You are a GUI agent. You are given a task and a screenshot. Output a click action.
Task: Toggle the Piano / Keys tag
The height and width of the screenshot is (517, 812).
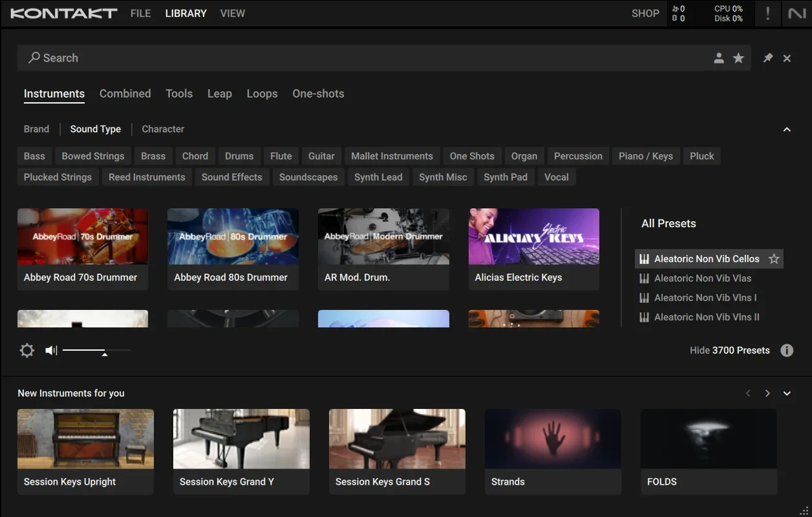[x=646, y=157]
